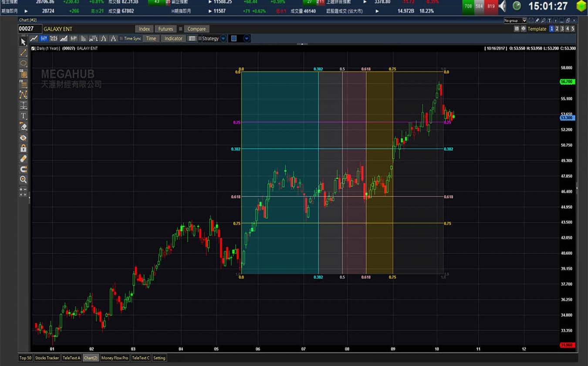
Task: Print the chart using printer icon
Action: click(523, 29)
